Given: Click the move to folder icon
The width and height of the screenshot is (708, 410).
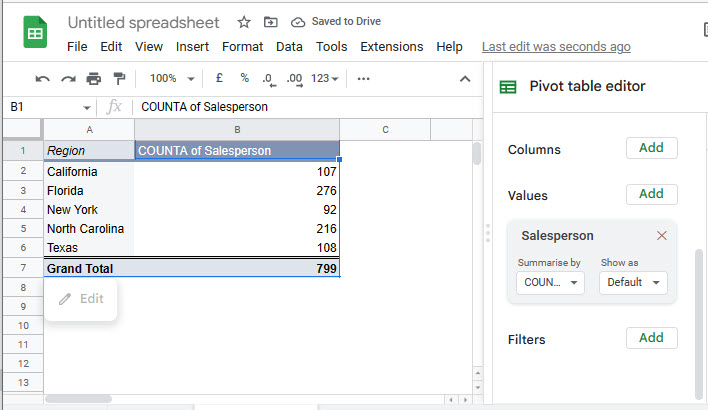Looking at the screenshot, I should pos(271,22).
